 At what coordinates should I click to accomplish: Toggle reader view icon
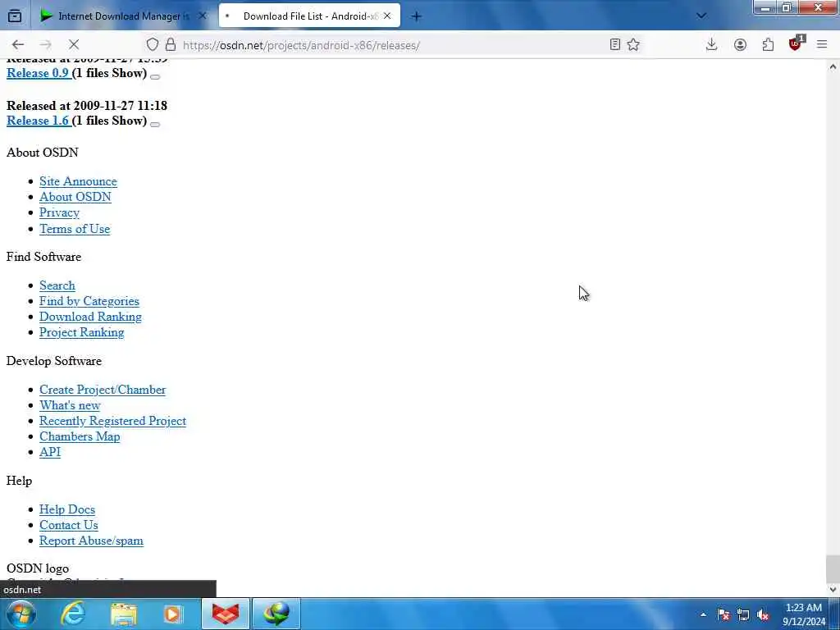pos(615,44)
